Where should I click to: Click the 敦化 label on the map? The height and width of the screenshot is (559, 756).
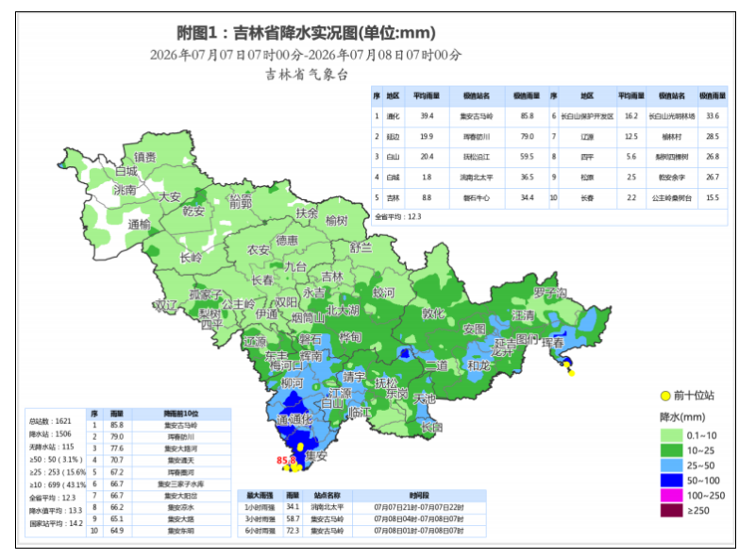click(x=433, y=313)
